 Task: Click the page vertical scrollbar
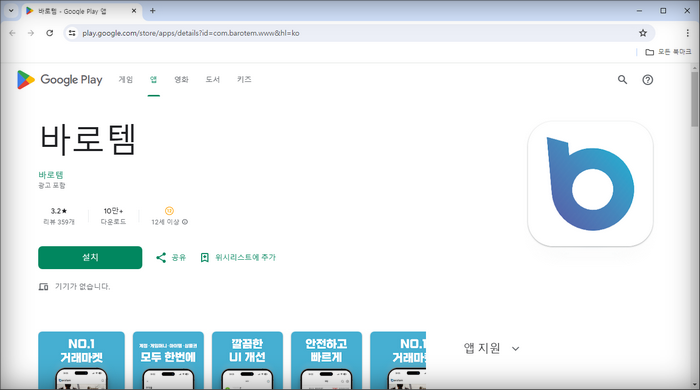pos(694,99)
